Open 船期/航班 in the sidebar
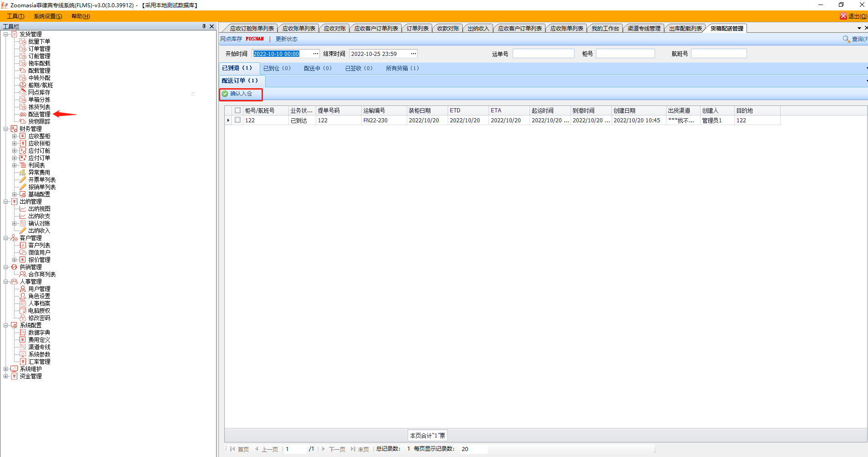This screenshot has width=868, height=457. click(x=40, y=85)
